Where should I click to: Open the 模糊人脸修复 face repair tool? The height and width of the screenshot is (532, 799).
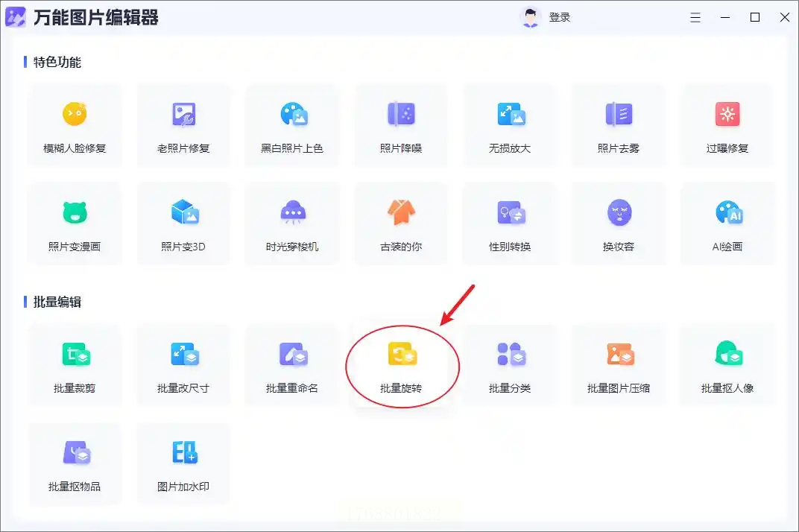pos(75,125)
